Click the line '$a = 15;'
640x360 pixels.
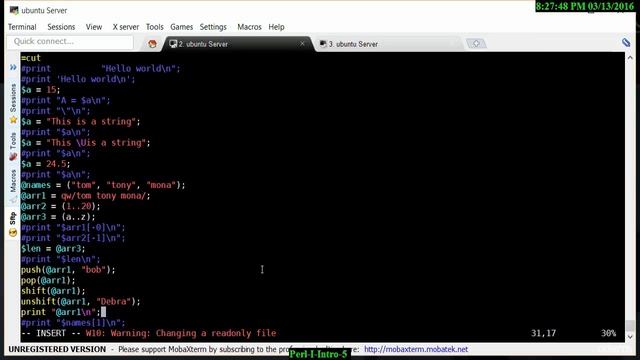(x=40, y=90)
